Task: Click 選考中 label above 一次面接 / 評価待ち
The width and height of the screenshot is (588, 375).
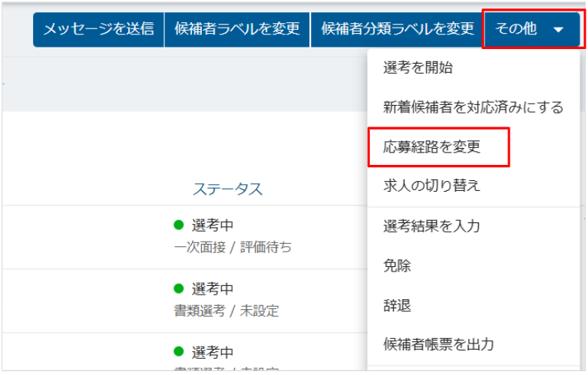Action: (x=213, y=225)
